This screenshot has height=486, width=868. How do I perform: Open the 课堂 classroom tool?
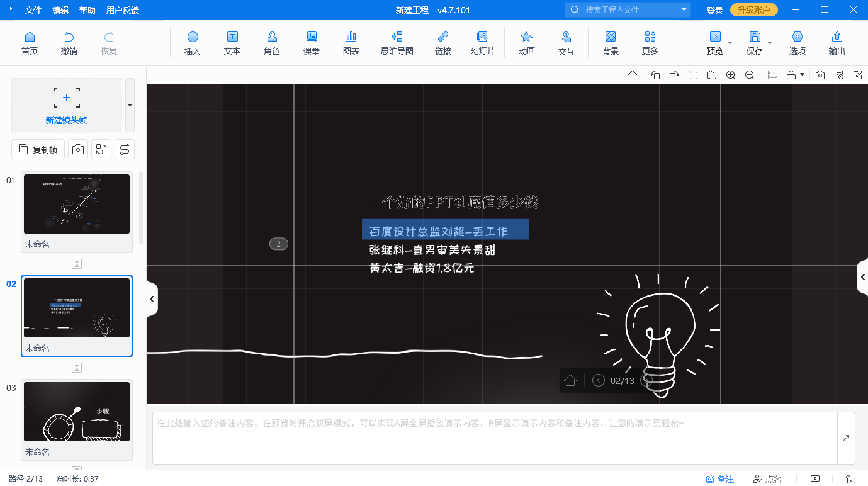(x=312, y=43)
